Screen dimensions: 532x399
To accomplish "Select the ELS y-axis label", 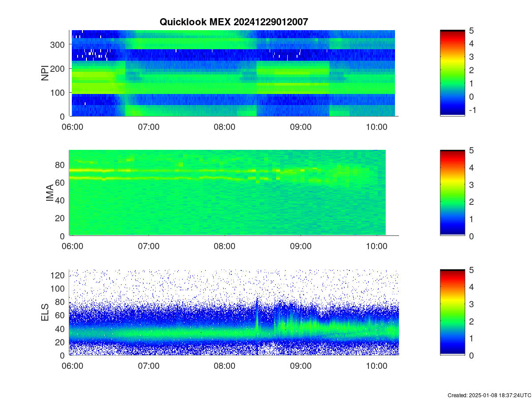I will click(x=45, y=313).
